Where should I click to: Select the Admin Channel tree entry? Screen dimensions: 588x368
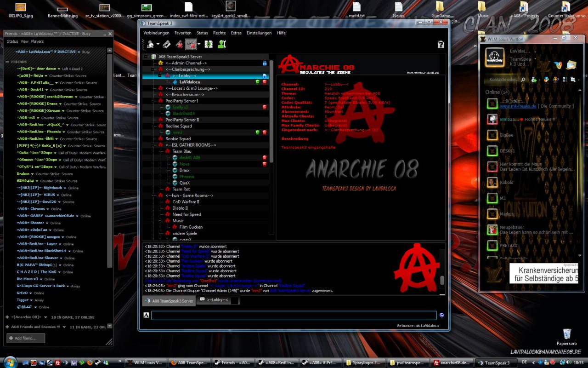point(186,63)
